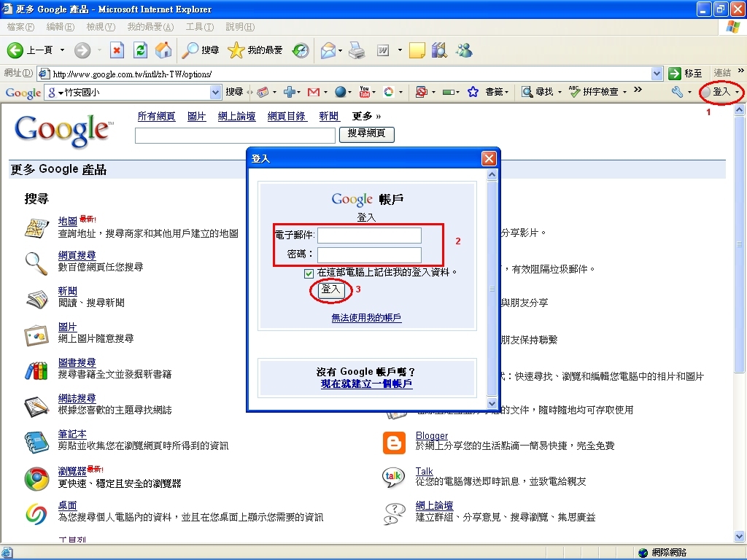Click the Edit with Word icon
Screen dimensions: 747x560
pyautogui.click(x=383, y=50)
